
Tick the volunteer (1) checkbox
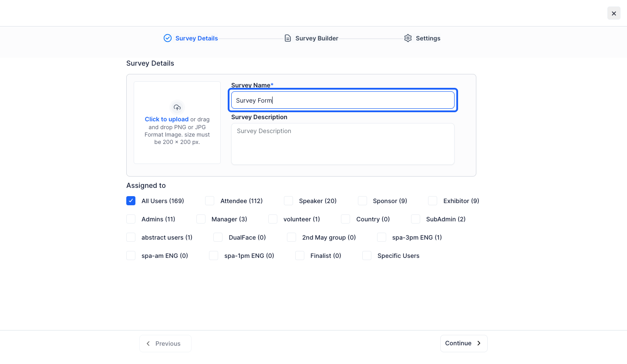273,219
